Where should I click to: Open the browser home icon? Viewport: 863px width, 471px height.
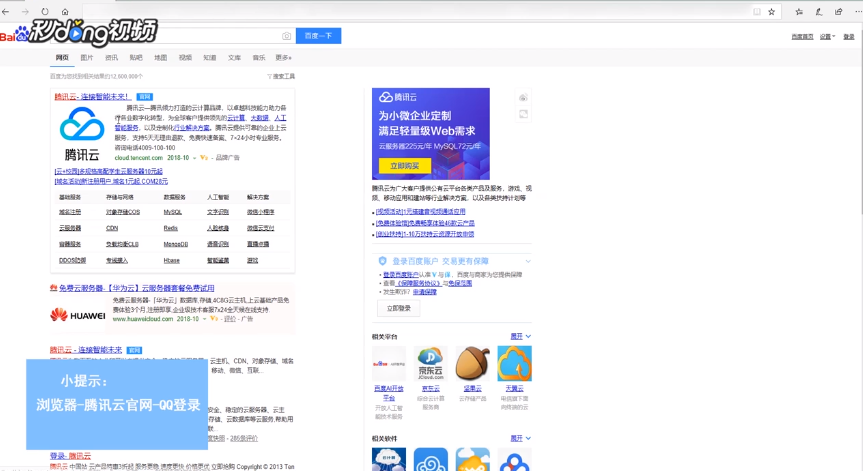click(65, 12)
